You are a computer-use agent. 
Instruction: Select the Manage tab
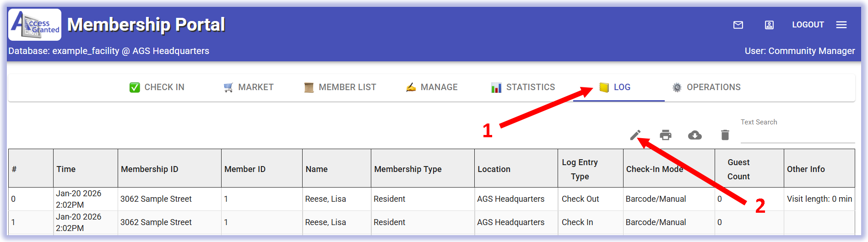click(x=432, y=87)
